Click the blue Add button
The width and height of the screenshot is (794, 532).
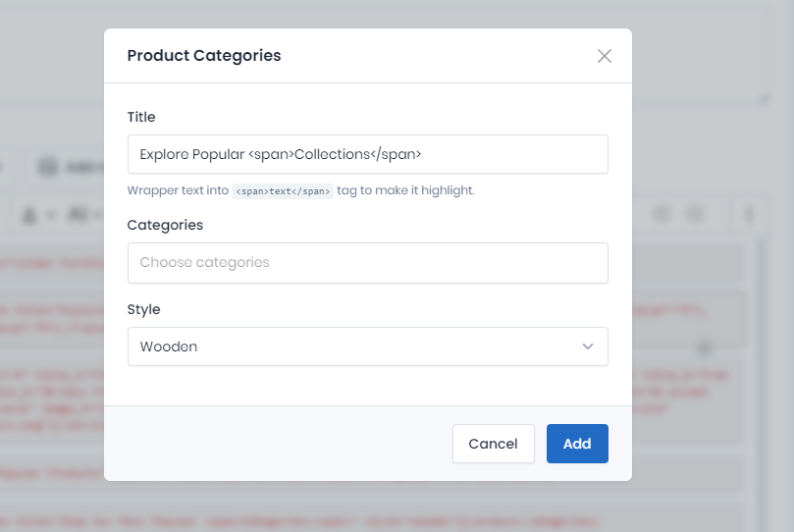577,444
